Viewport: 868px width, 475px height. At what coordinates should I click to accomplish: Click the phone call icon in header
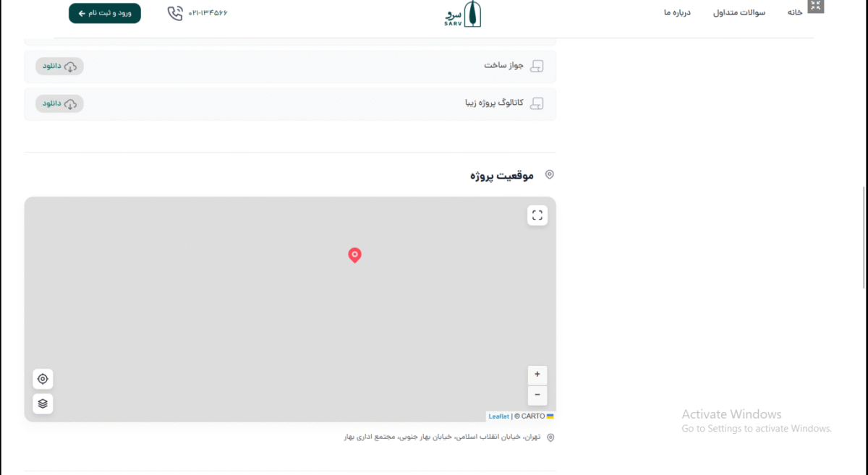[175, 13]
